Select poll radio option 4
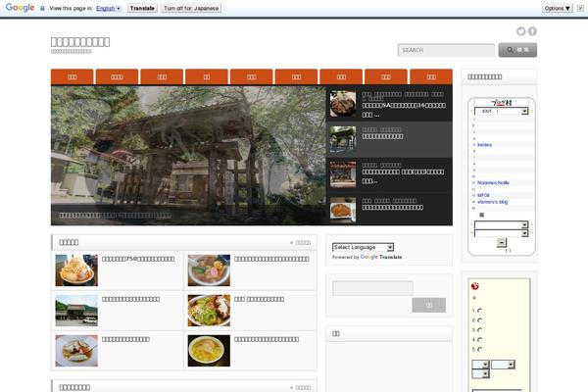This screenshot has height=392, width=588. coord(479,340)
